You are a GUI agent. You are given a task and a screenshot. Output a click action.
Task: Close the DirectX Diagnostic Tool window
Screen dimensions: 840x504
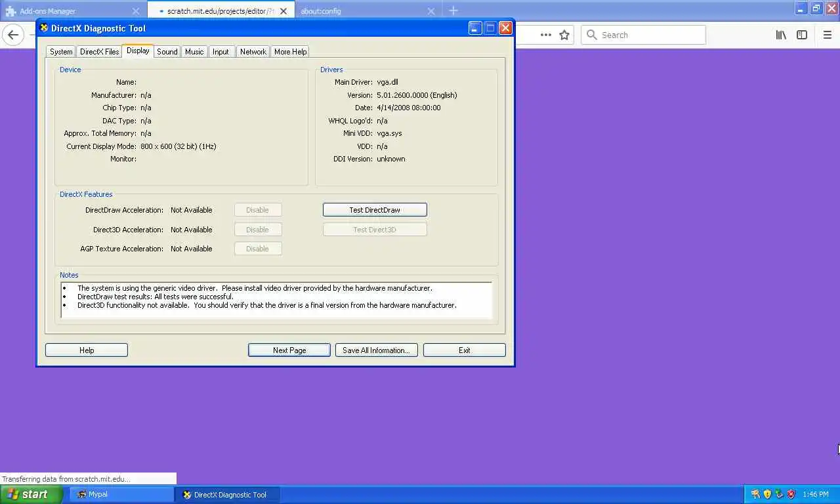pos(505,28)
